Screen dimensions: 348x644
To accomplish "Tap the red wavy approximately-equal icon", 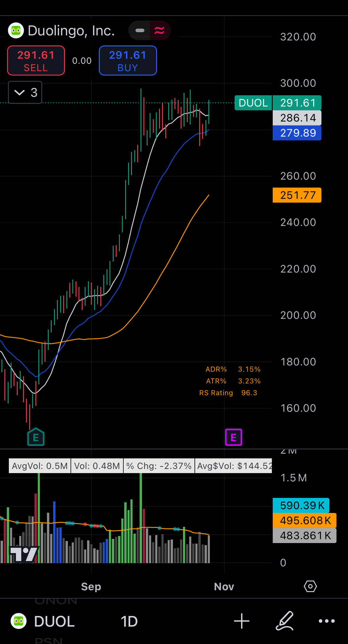I will [x=159, y=30].
